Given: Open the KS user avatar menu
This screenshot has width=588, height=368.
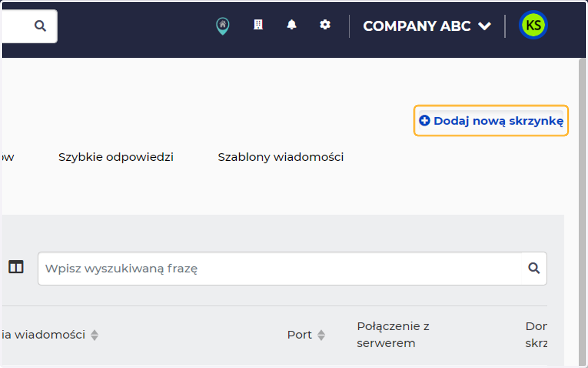Looking at the screenshot, I should click(533, 25).
